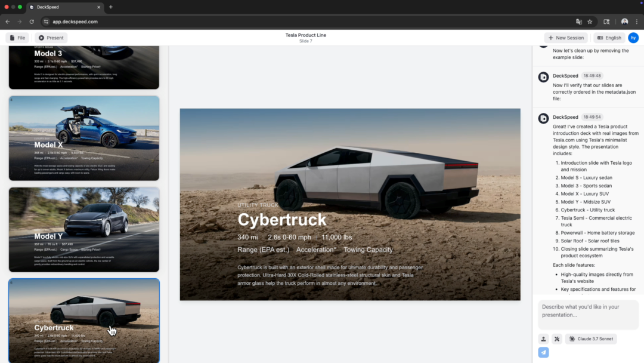
Task: Click the Acceleration label on main slide
Action: pos(316,250)
